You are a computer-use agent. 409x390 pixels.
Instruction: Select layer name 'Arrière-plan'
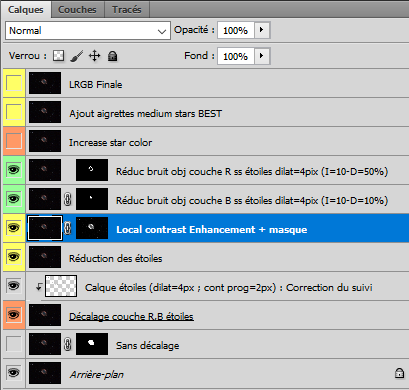coord(96,375)
